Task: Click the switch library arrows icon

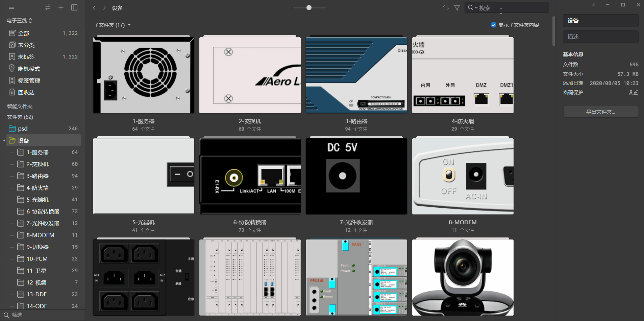Action: [x=48, y=7]
